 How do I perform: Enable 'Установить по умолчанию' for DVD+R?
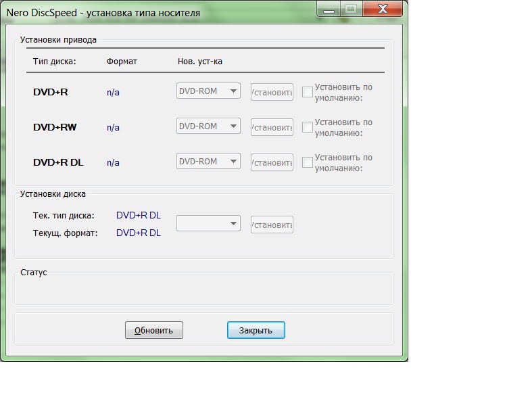(308, 92)
